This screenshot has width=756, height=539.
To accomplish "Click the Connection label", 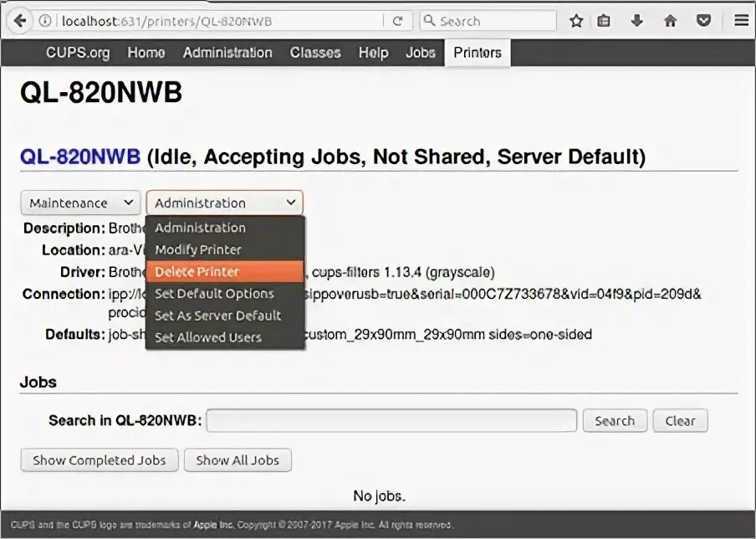I will (x=64, y=294).
